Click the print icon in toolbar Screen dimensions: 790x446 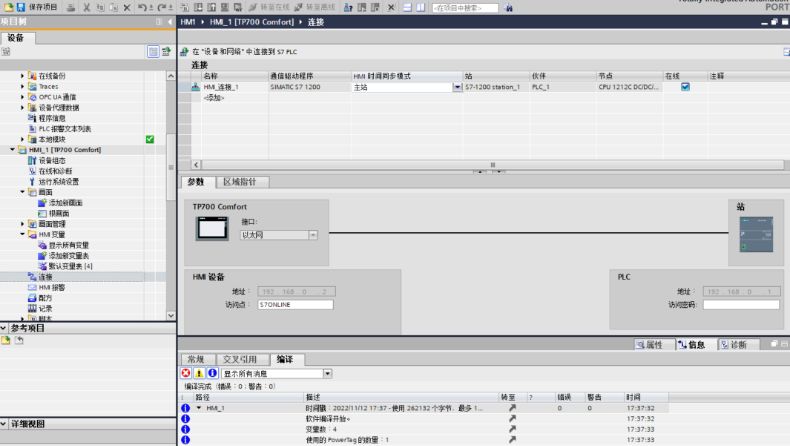71,8
